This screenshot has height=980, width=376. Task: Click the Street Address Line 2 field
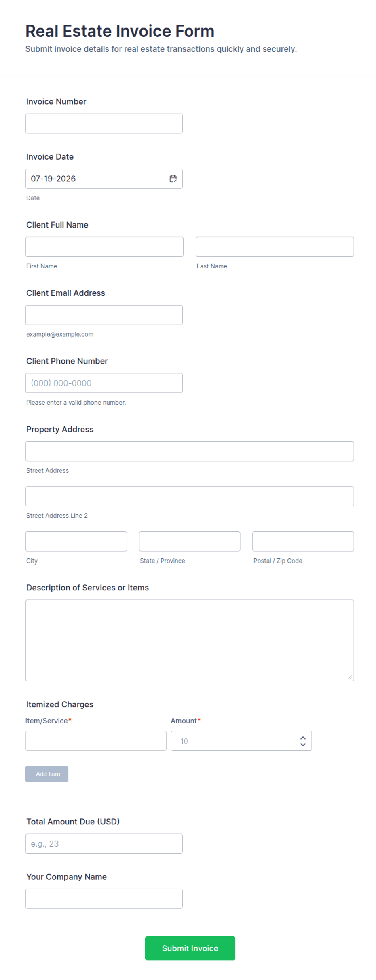[190, 496]
